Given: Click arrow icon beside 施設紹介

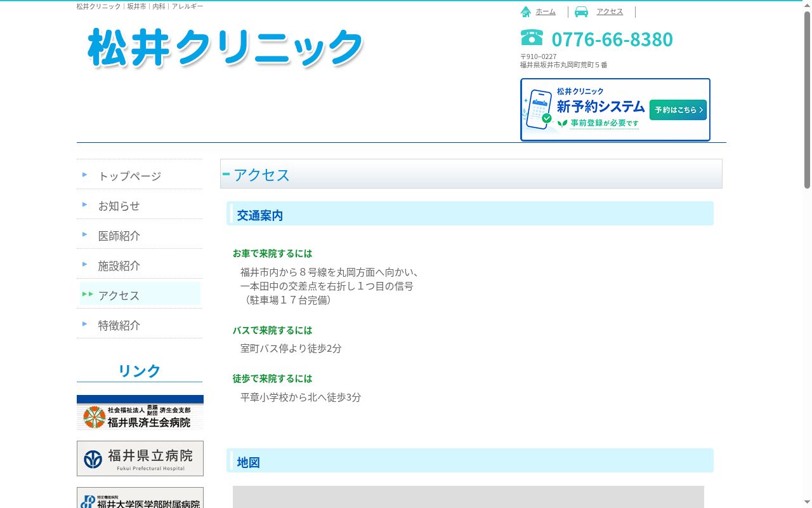Looking at the screenshot, I should [85, 264].
